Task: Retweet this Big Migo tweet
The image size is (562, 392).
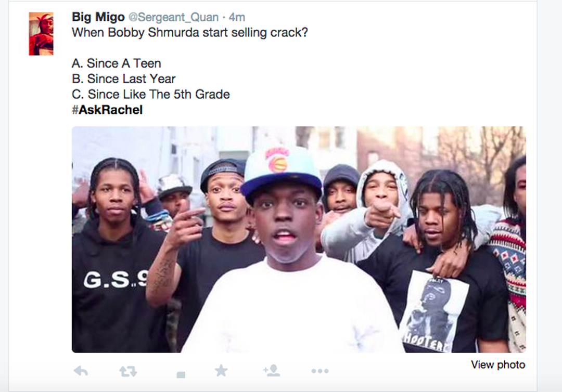Action: pyautogui.click(x=128, y=371)
